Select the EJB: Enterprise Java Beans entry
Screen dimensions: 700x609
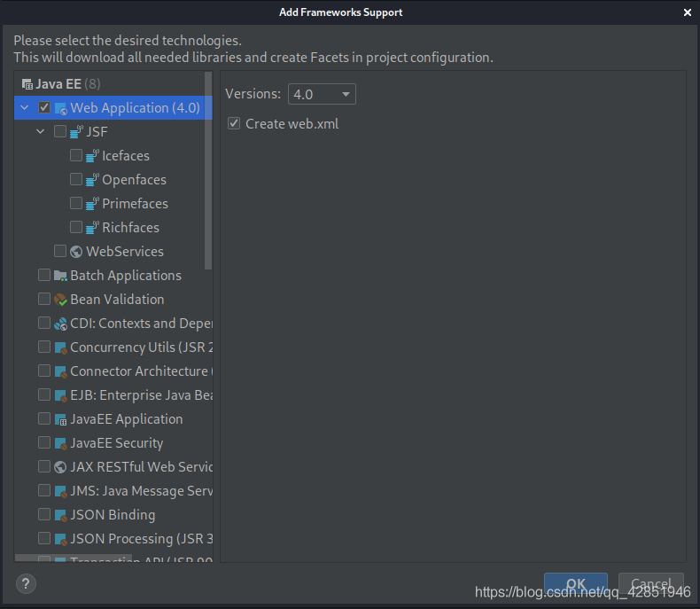pyautogui.click(x=140, y=395)
